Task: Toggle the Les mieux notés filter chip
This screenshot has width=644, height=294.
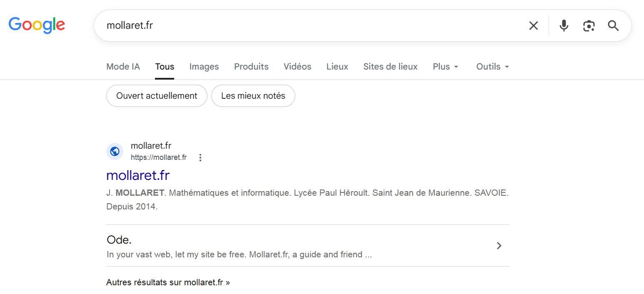Action: click(x=253, y=96)
